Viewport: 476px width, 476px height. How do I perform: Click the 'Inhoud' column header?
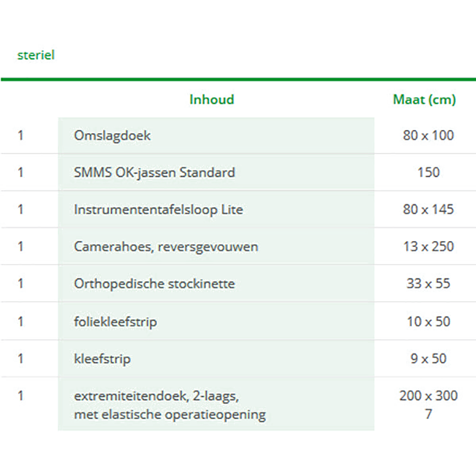[x=212, y=100]
